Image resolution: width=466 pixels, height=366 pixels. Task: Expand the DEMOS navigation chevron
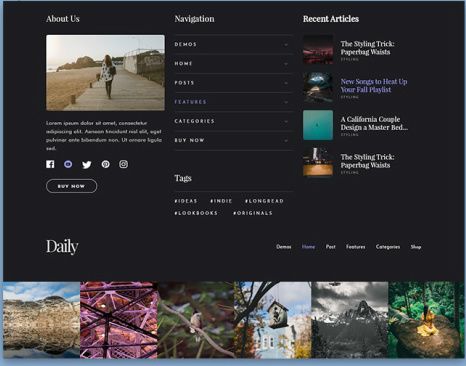pos(286,45)
